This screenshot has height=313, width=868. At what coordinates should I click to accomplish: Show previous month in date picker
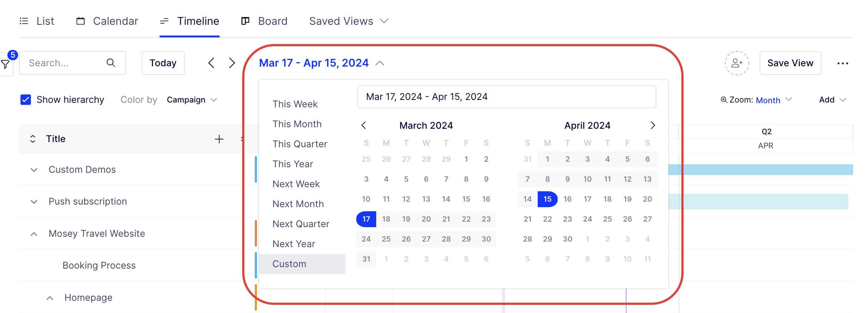tap(364, 125)
